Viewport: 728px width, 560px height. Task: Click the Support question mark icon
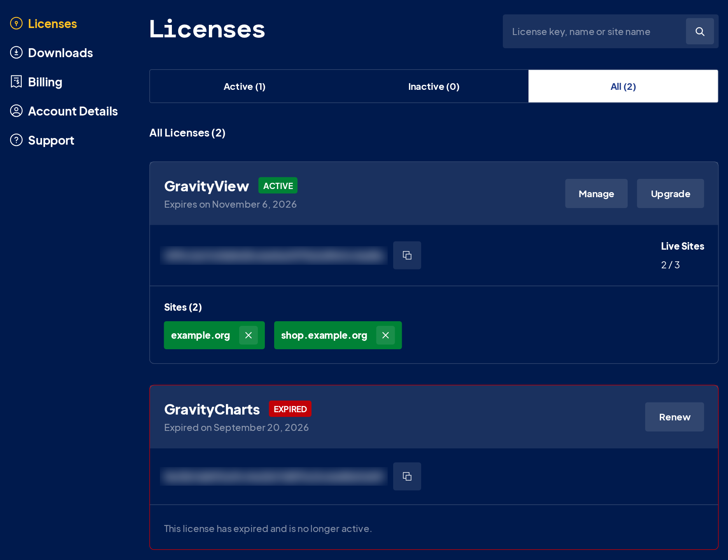coord(16,140)
